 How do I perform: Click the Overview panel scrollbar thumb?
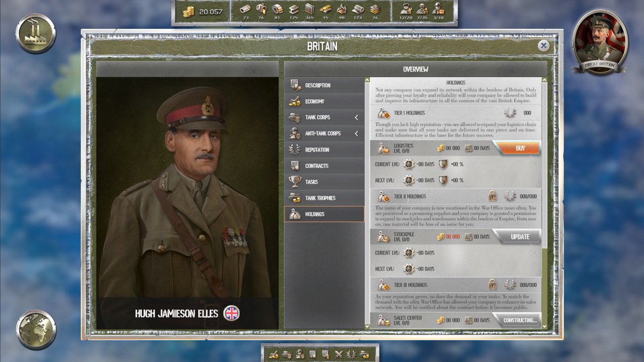[x=544, y=166]
